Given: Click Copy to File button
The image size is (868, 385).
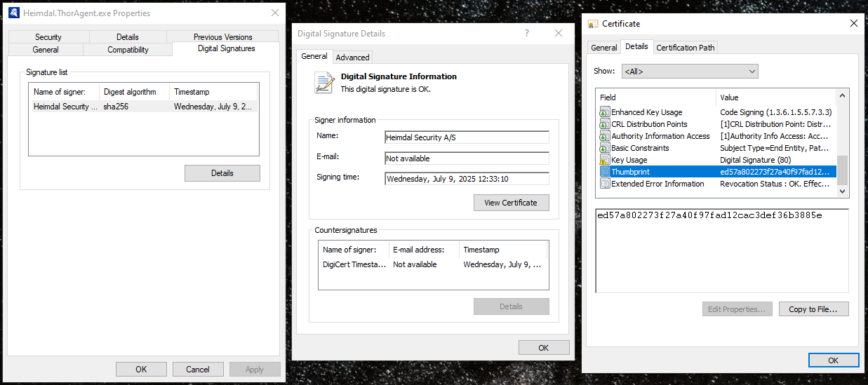Looking at the screenshot, I should pos(813,309).
